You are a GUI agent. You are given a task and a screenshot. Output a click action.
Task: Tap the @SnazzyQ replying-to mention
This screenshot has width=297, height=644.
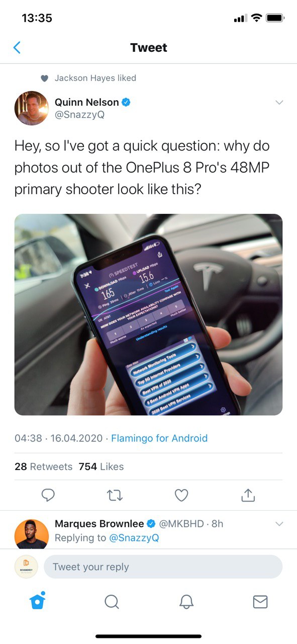point(134,538)
